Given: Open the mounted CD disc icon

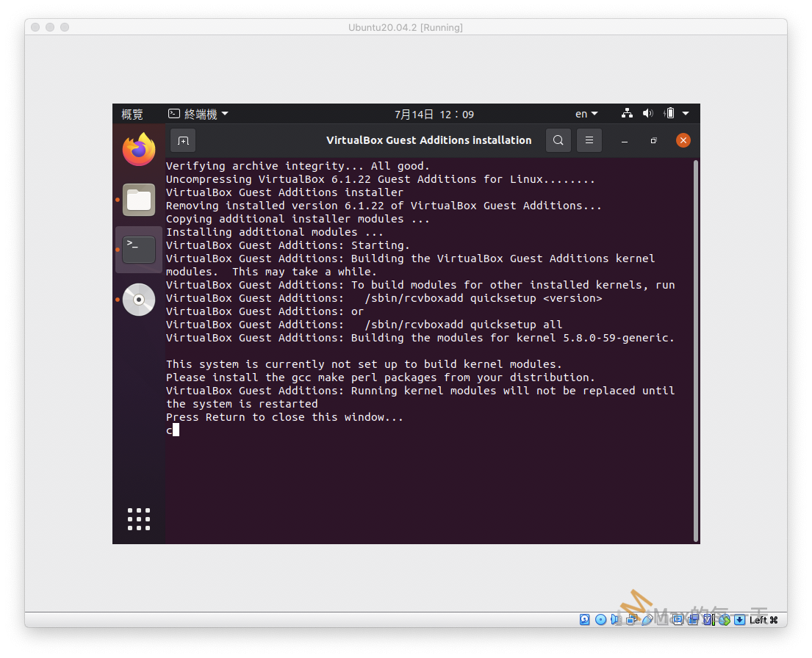Looking at the screenshot, I should point(139,300).
